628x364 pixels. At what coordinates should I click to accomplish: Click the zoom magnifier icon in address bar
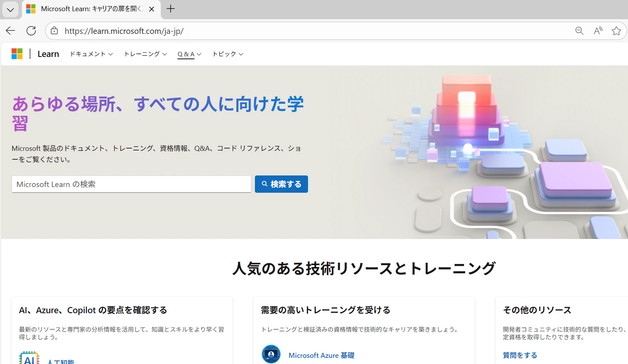[579, 31]
